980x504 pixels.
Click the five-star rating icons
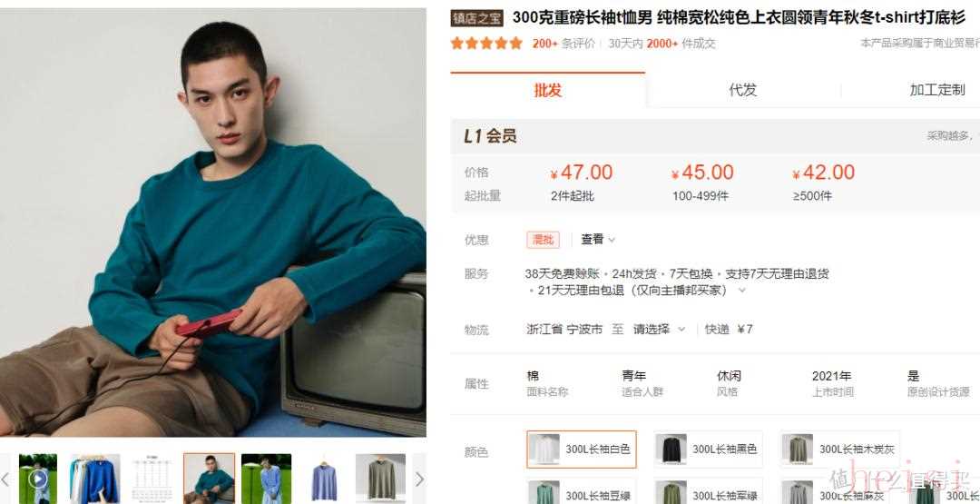(486, 44)
